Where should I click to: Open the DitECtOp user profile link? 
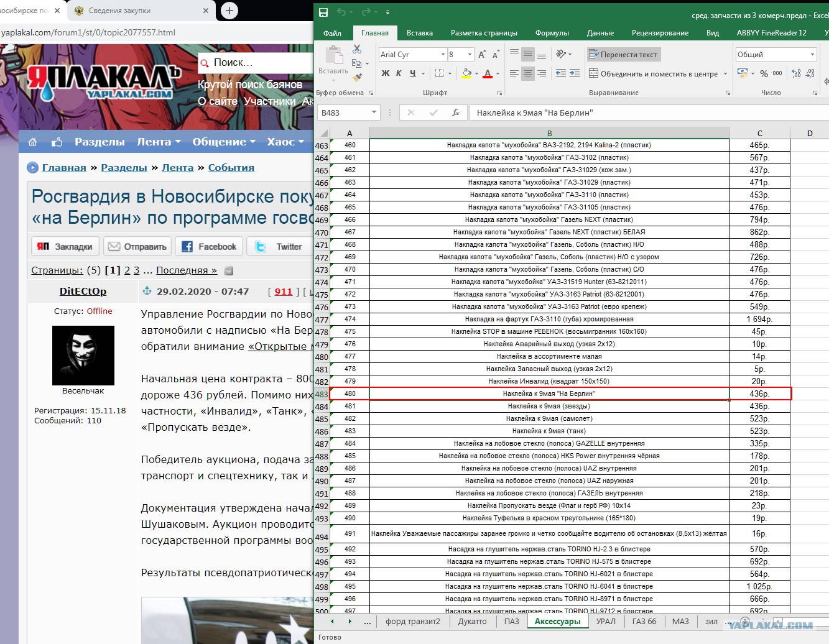click(83, 291)
